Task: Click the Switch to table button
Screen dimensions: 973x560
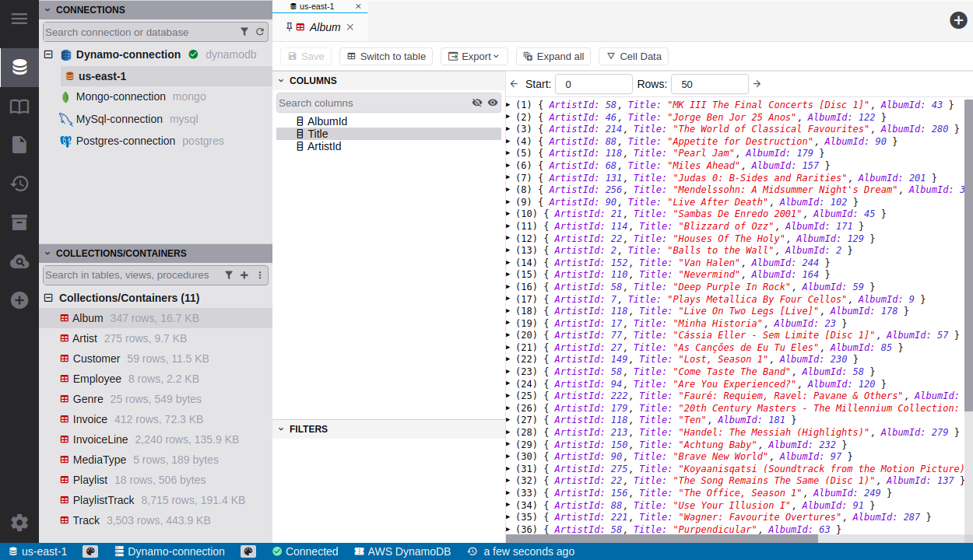Action: point(385,56)
